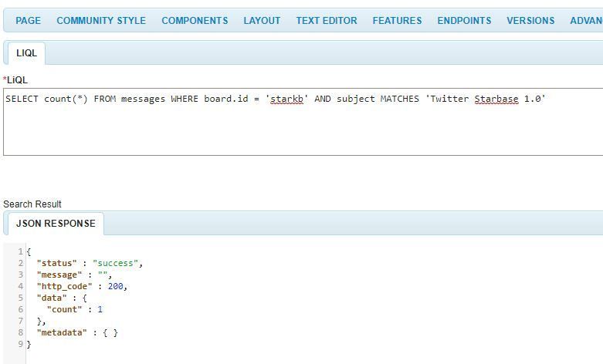Open the FEATURES tab

[x=398, y=20]
